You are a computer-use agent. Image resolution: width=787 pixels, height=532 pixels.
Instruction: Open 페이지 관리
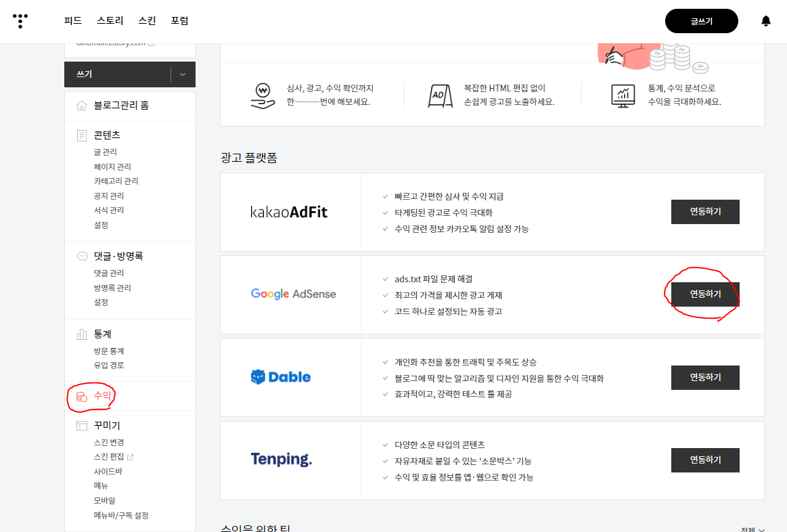pos(112,167)
